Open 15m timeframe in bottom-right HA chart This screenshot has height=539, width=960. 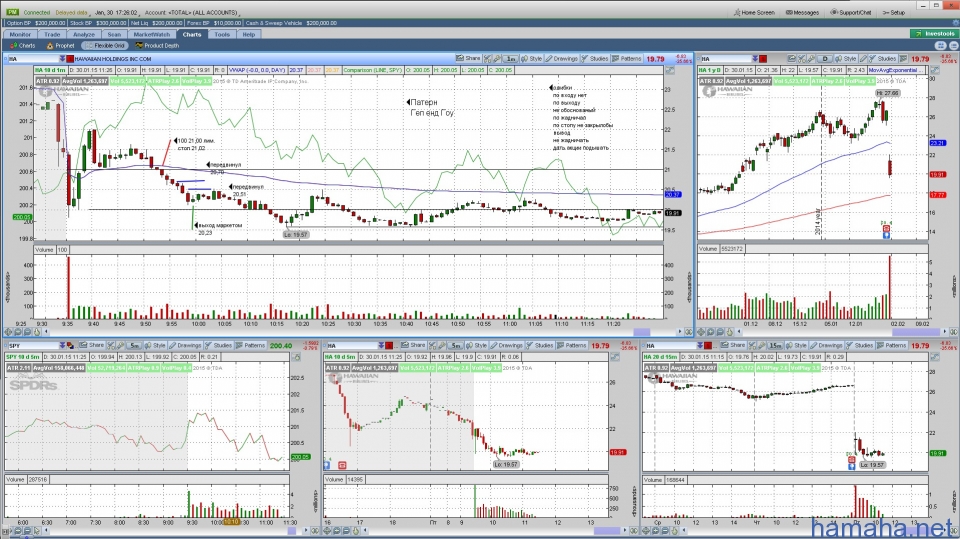(775, 345)
